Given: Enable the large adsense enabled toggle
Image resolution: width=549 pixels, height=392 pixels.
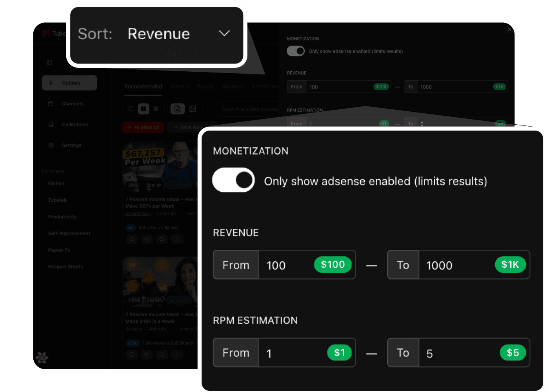Looking at the screenshot, I should click(233, 180).
